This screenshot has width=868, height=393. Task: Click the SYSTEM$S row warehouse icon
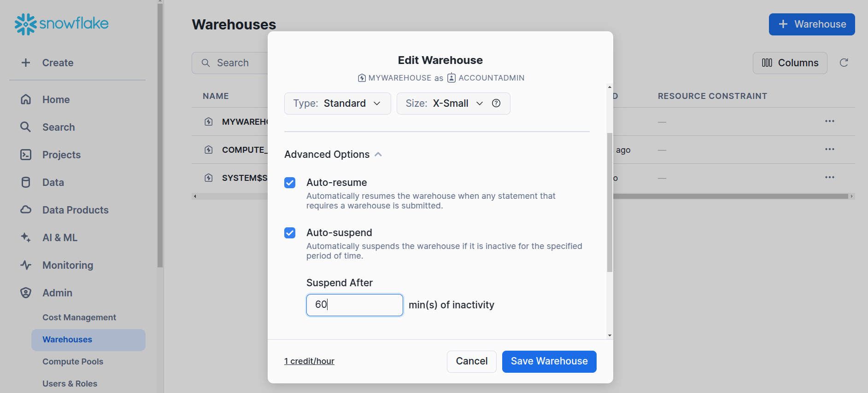pos(209,178)
